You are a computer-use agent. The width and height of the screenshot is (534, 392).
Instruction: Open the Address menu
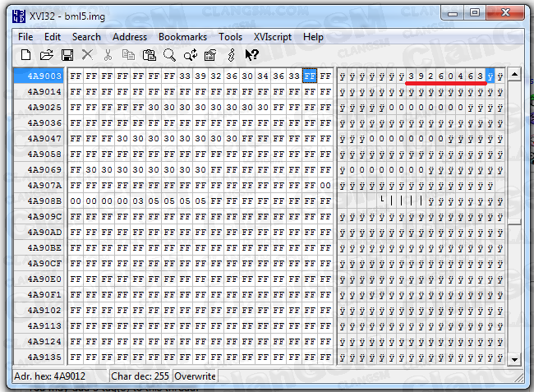pos(130,37)
